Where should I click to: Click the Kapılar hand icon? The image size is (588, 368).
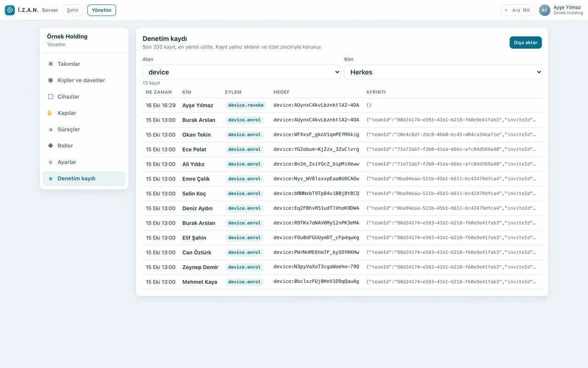[51, 113]
